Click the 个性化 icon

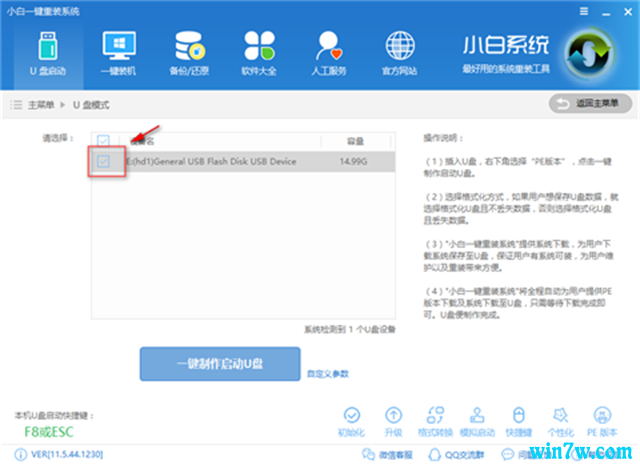click(560, 422)
